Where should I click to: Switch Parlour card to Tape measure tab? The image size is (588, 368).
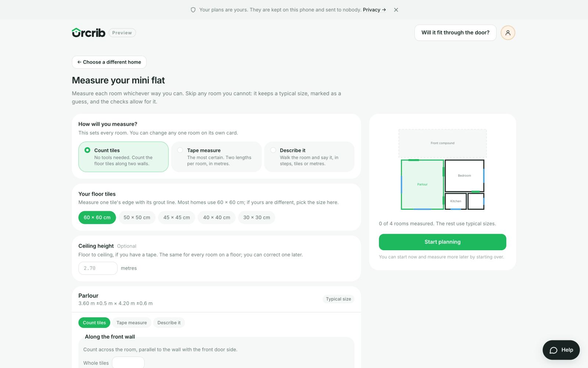click(132, 323)
